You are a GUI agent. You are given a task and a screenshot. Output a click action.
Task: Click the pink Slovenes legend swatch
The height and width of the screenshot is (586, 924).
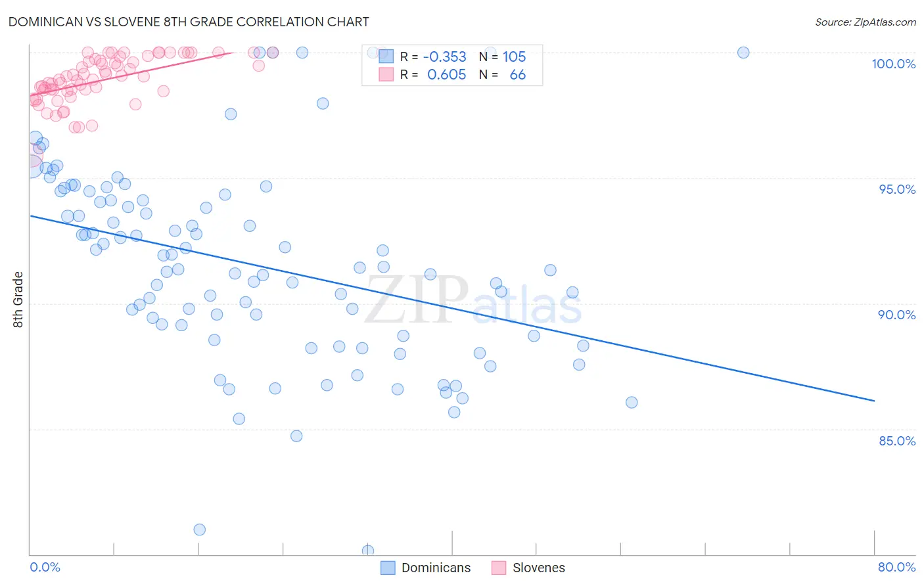point(499,568)
